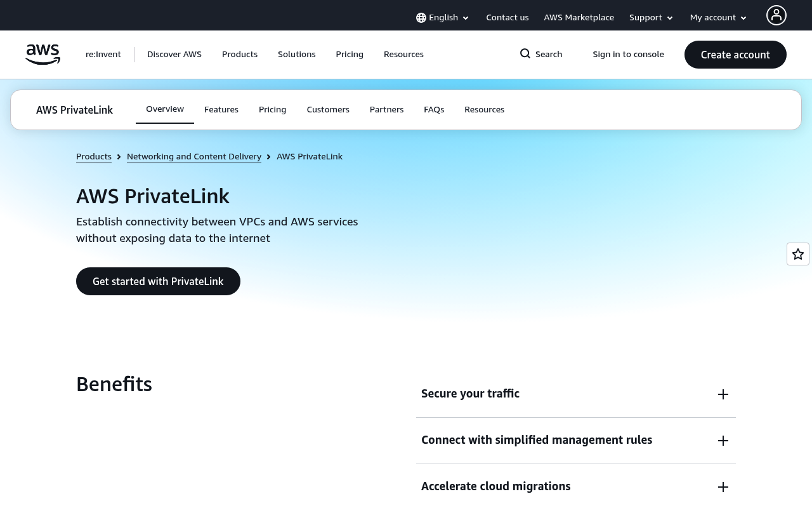Click Contact us link
Screen dimensions: 812x508
point(507,18)
